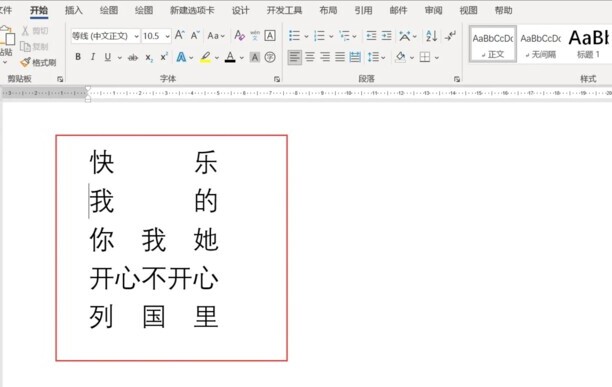Toggle bold formatting
This screenshot has width=612, height=387.
point(78,57)
